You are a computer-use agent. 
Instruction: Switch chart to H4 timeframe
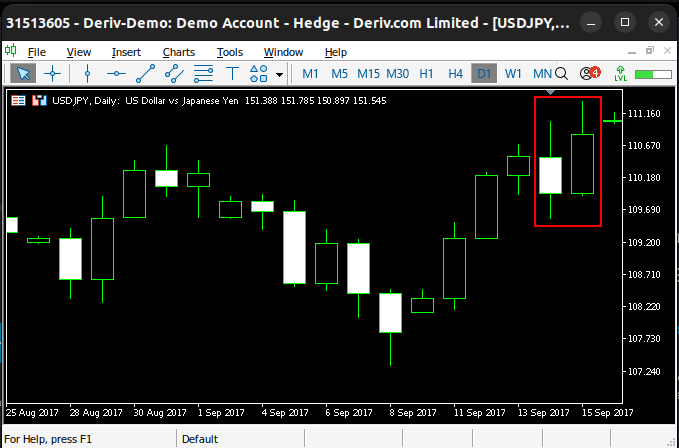(456, 74)
